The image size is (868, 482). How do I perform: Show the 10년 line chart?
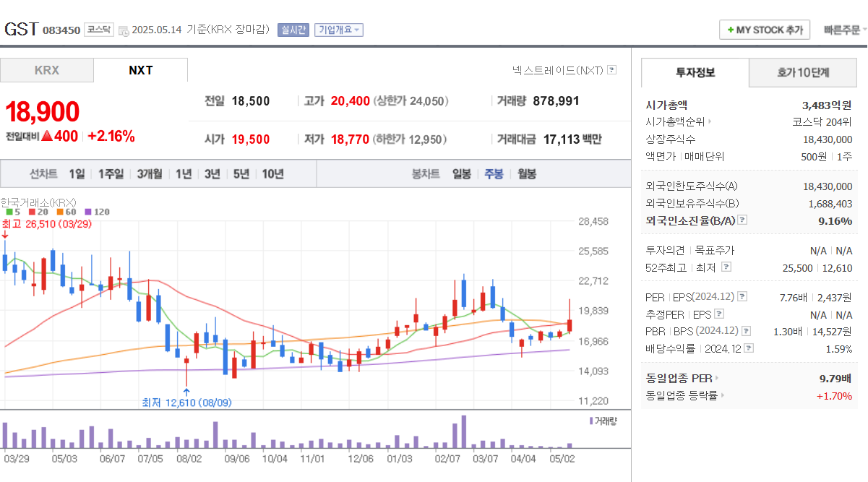coord(273,174)
